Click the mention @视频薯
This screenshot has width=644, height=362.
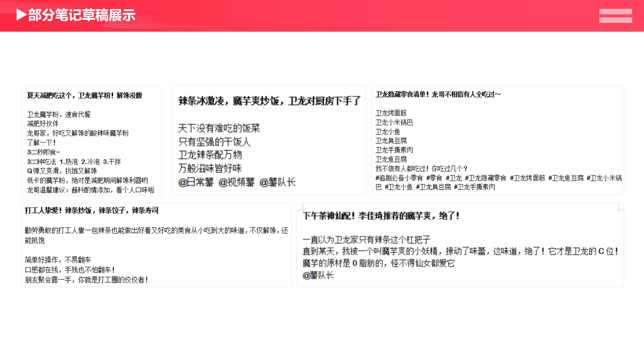236,182
